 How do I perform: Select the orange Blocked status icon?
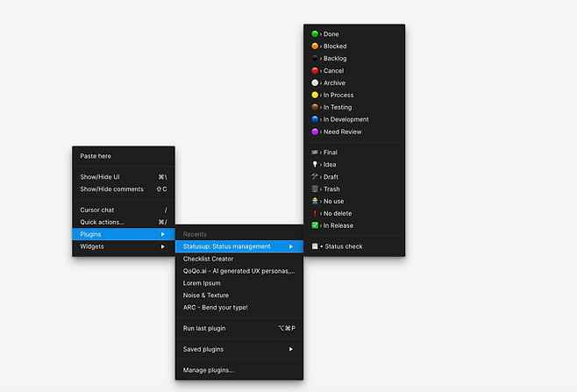coord(315,46)
